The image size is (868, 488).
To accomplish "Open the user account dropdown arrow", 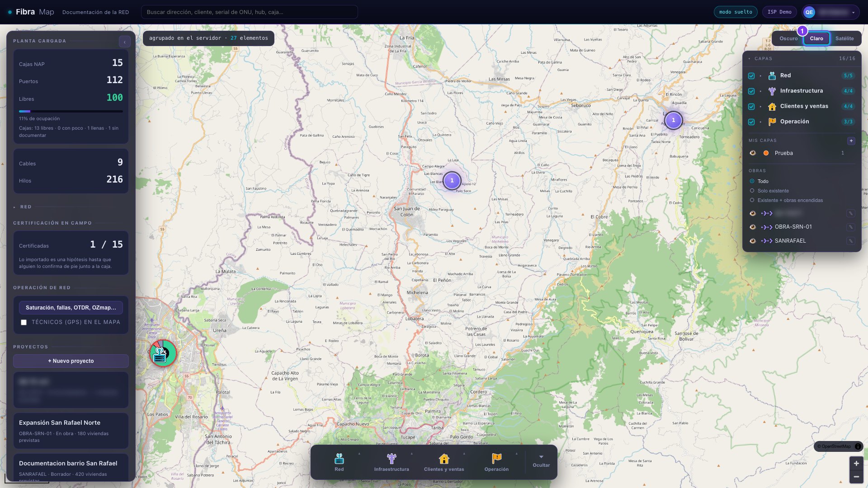I will pyautogui.click(x=853, y=13).
